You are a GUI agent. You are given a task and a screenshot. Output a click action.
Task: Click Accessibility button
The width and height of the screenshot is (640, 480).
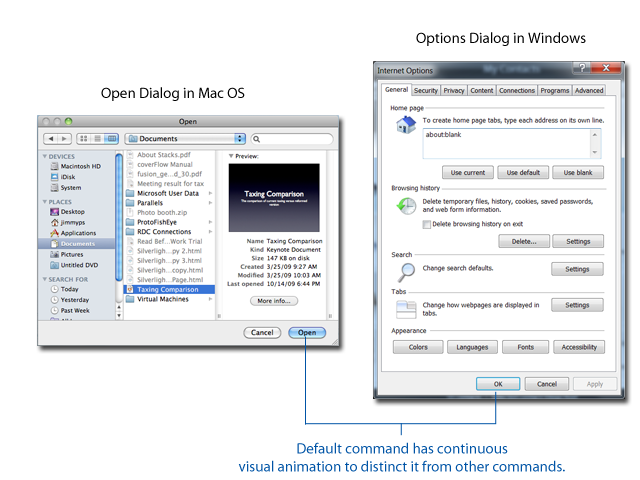tap(579, 347)
